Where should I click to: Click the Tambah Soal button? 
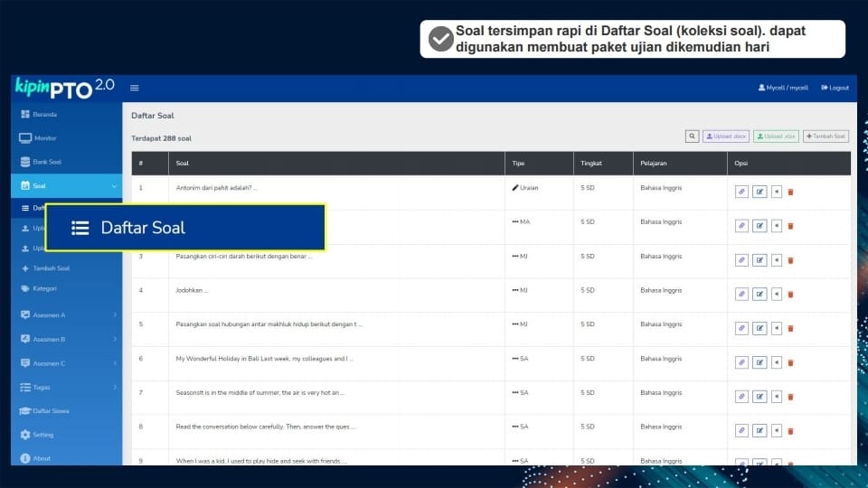[826, 136]
